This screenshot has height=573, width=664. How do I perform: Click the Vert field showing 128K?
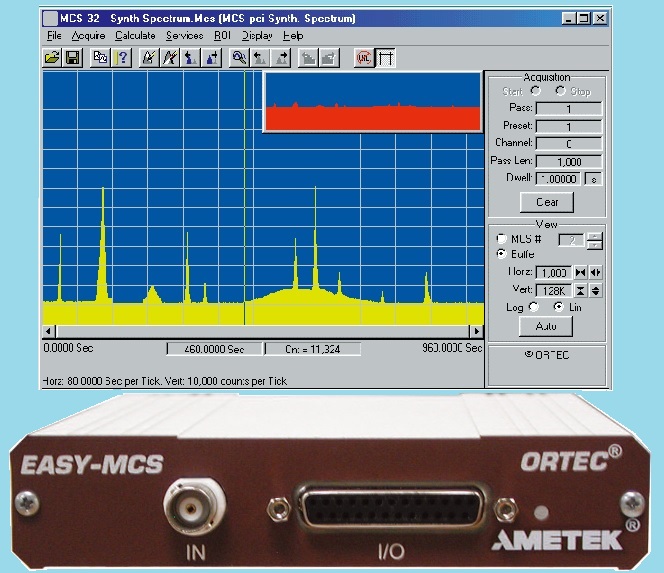point(554,291)
